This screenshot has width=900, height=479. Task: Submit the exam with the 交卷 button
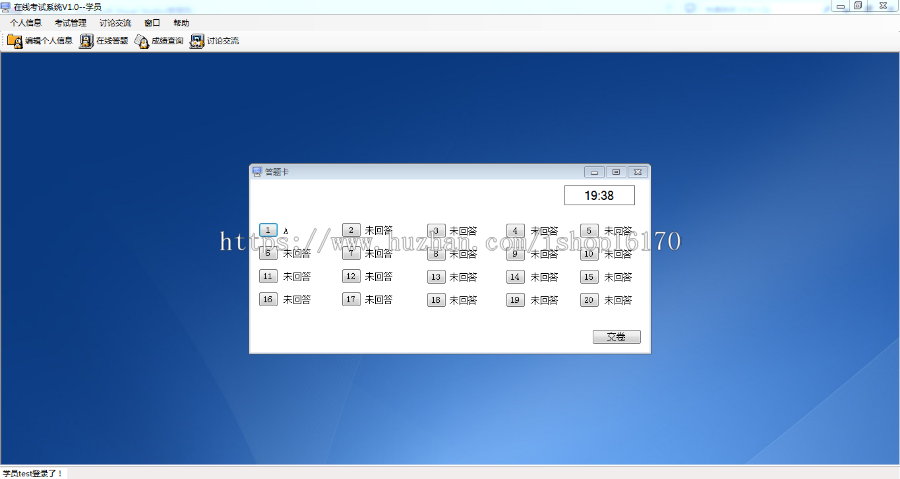point(616,337)
